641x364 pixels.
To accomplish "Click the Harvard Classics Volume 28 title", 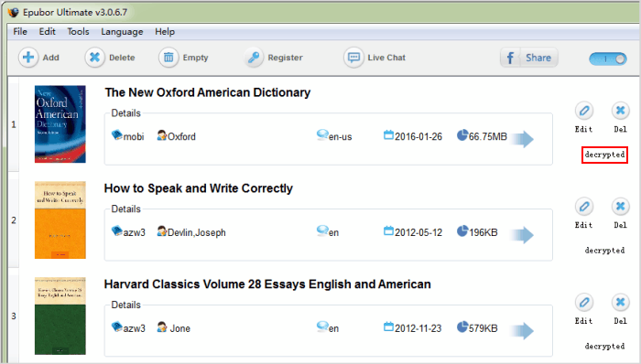I will [267, 284].
